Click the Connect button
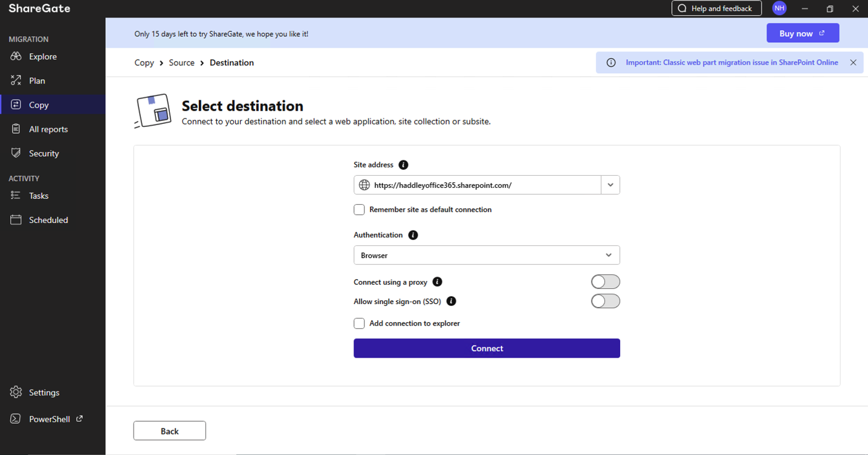The width and height of the screenshot is (868, 455). click(x=487, y=348)
